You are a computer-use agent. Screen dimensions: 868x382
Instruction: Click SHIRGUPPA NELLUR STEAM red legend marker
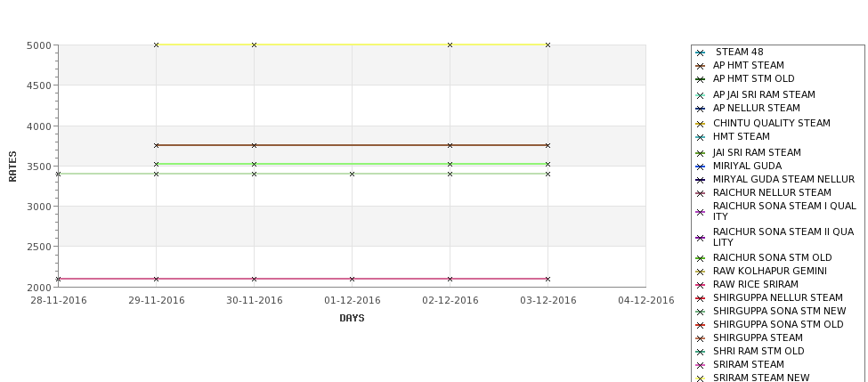700,298
